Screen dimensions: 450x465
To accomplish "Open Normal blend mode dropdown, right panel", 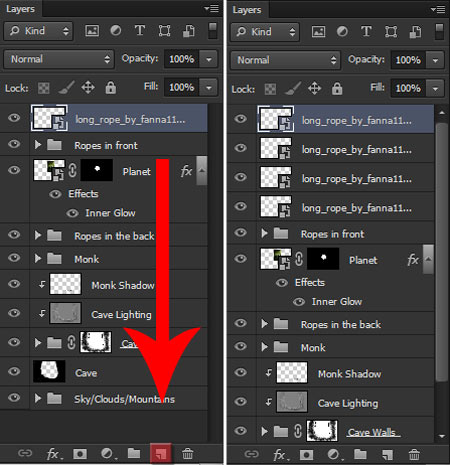I will click(x=286, y=60).
